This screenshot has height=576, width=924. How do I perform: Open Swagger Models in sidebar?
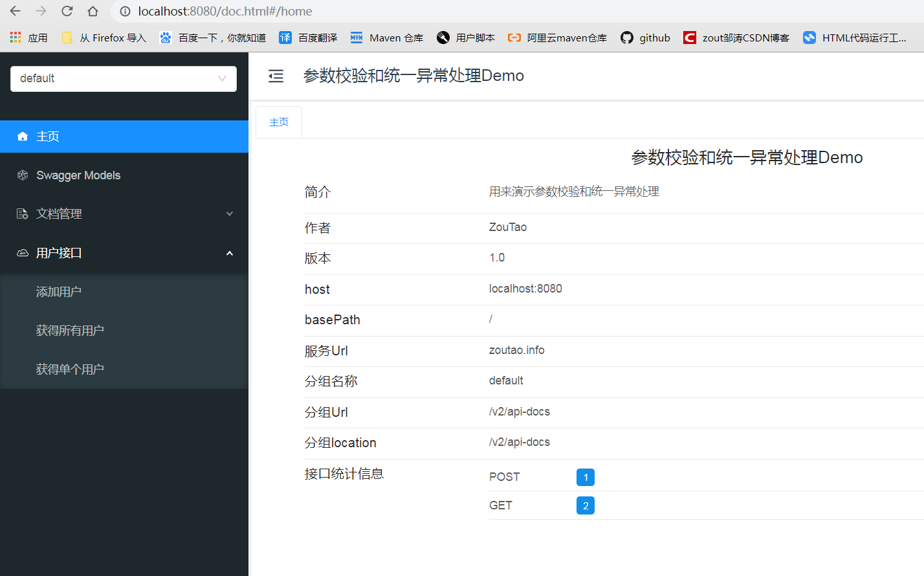coord(124,175)
